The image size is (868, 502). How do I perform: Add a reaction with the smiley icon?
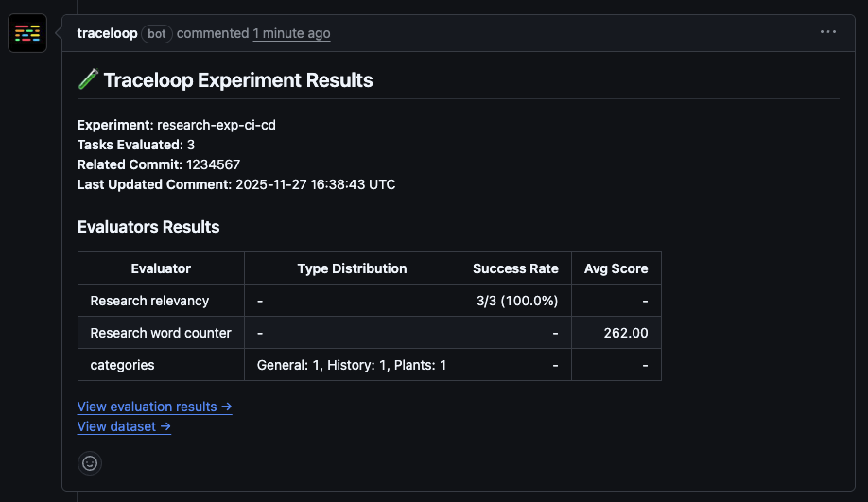pyautogui.click(x=90, y=463)
